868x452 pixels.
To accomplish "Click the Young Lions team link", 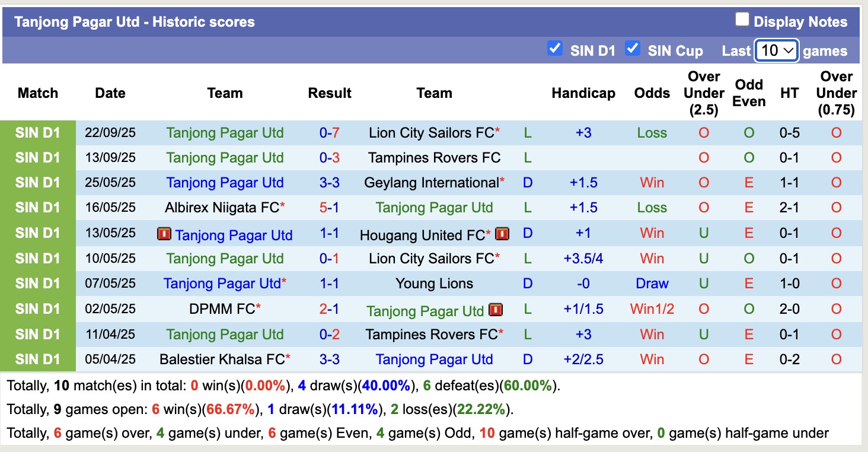I will pos(434,284).
